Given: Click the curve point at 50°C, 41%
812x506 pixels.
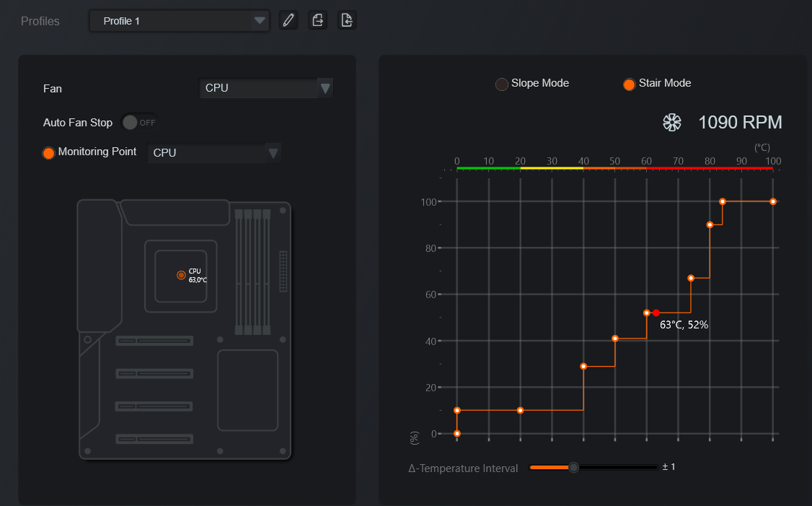Looking at the screenshot, I should (615, 339).
